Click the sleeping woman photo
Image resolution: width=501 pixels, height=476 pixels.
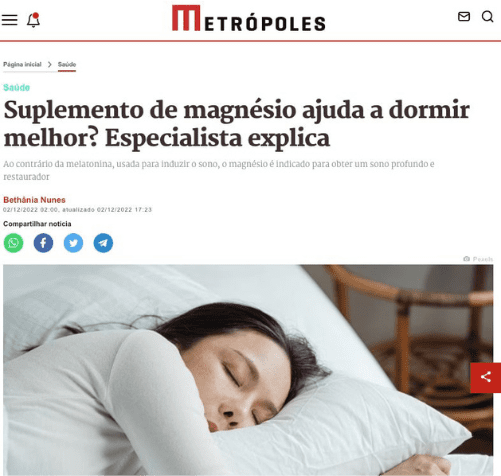(x=248, y=370)
